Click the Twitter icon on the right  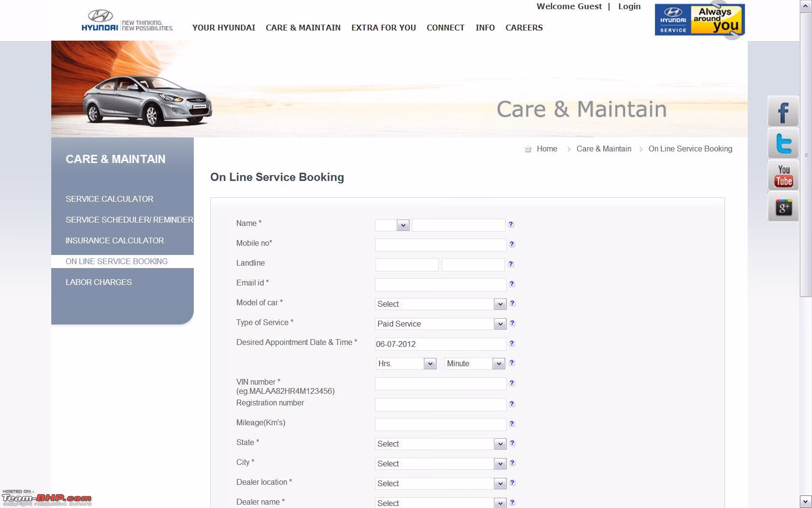[783, 144]
